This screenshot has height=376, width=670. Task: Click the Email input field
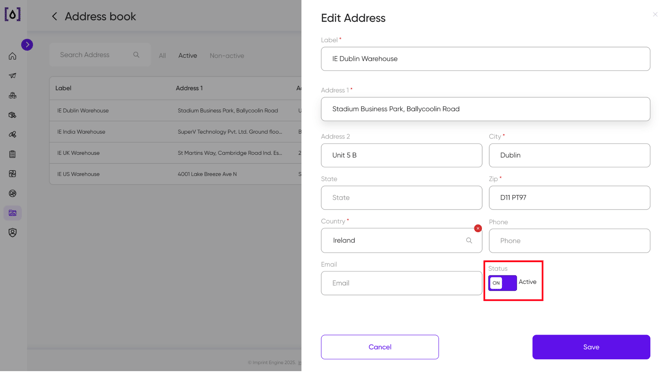pos(402,283)
